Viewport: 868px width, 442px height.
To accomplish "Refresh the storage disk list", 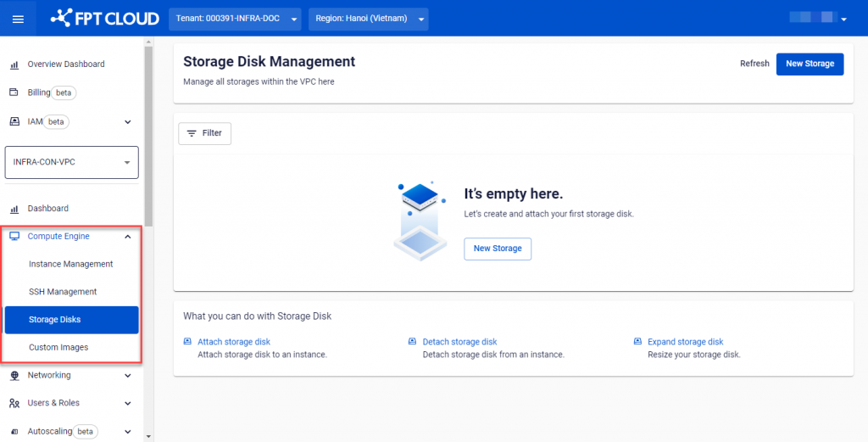I will click(x=754, y=64).
